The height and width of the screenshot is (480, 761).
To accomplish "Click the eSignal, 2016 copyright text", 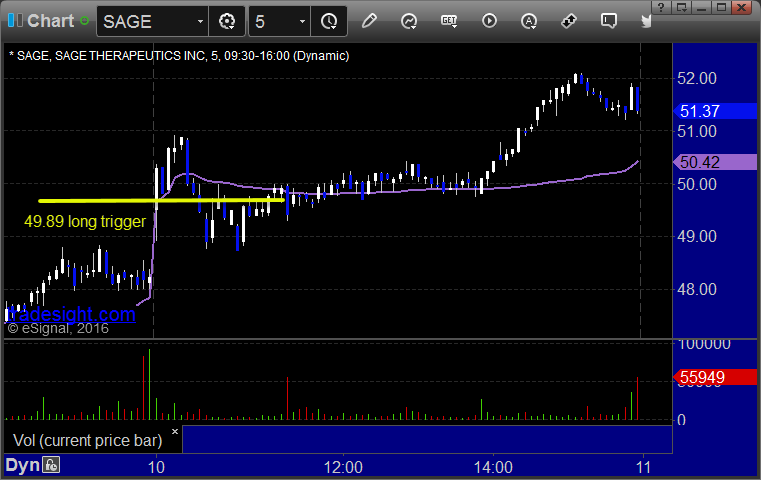I will pyautogui.click(x=58, y=329).
